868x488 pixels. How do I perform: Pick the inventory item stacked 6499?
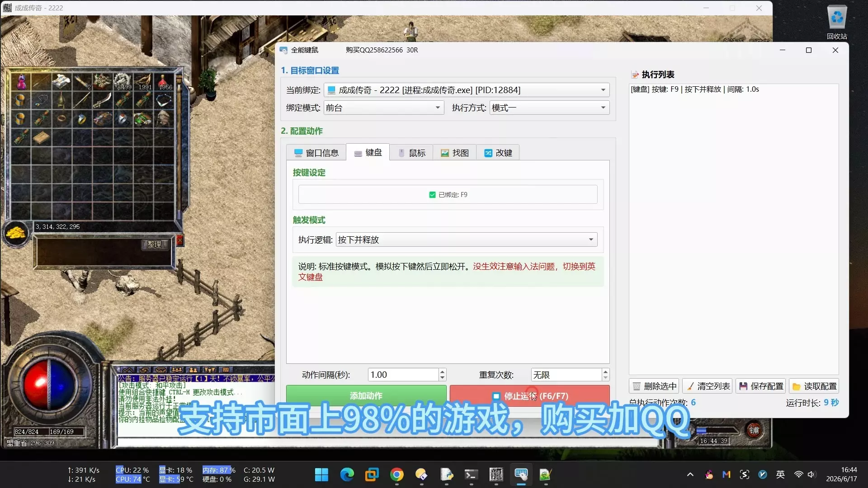click(x=123, y=81)
